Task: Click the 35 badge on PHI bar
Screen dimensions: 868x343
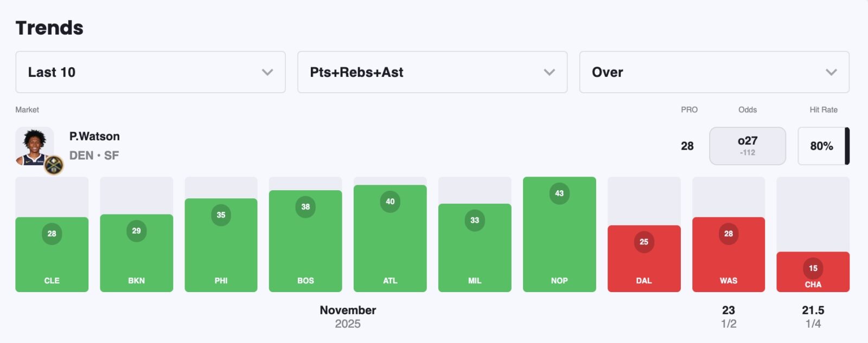Action: pyautogui.click(x=221, y=215)
